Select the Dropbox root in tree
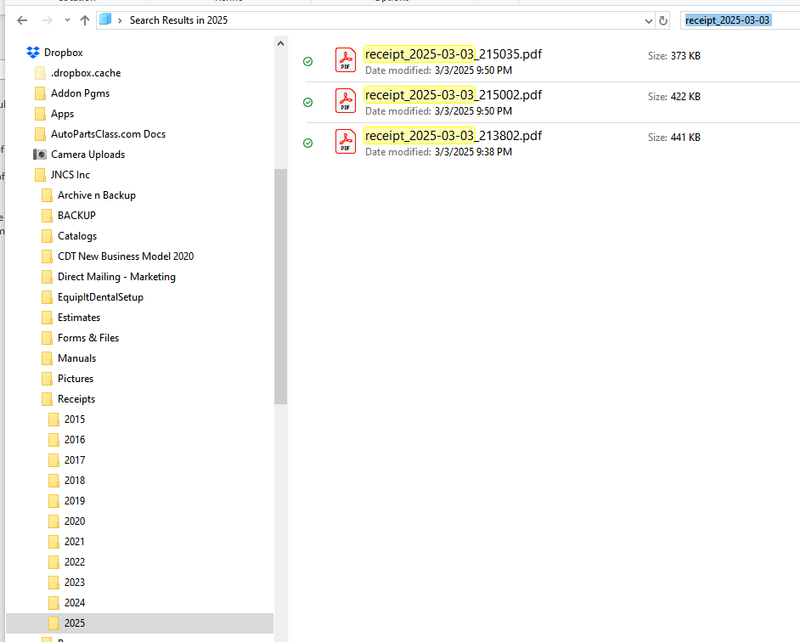Screen dimensions: 800x642 pyautogui.click(x=63, y=53)
